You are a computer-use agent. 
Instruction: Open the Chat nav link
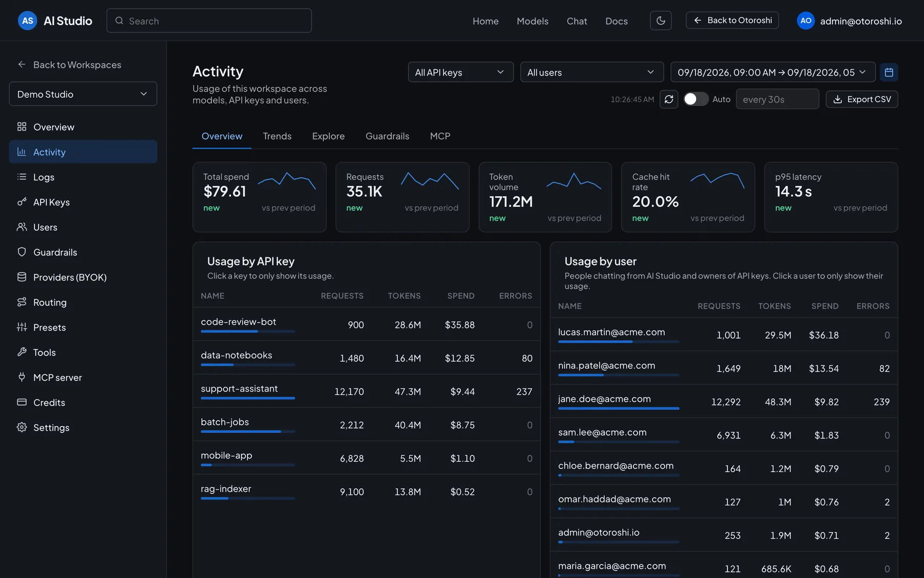[576, 21]
